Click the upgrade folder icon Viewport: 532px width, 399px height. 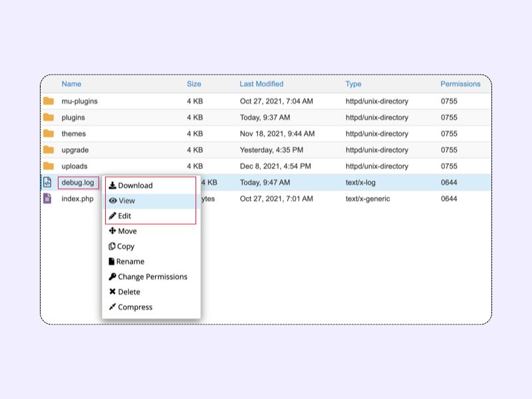[x=49, y=150]
